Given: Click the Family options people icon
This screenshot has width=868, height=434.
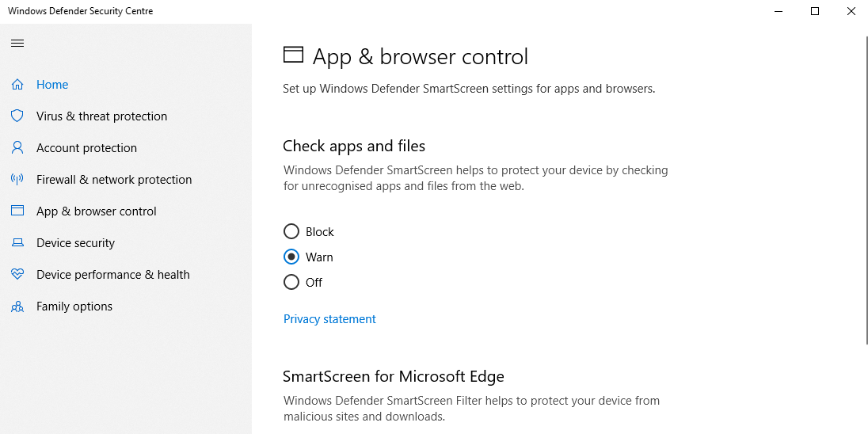Looking at the screenshot, I should [x=17, y=306].
